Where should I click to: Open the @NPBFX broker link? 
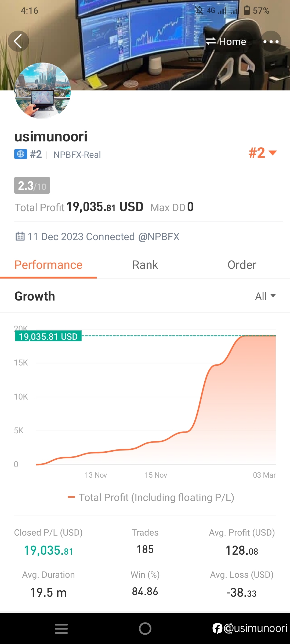pyautogui.click(x=159, y=237)
